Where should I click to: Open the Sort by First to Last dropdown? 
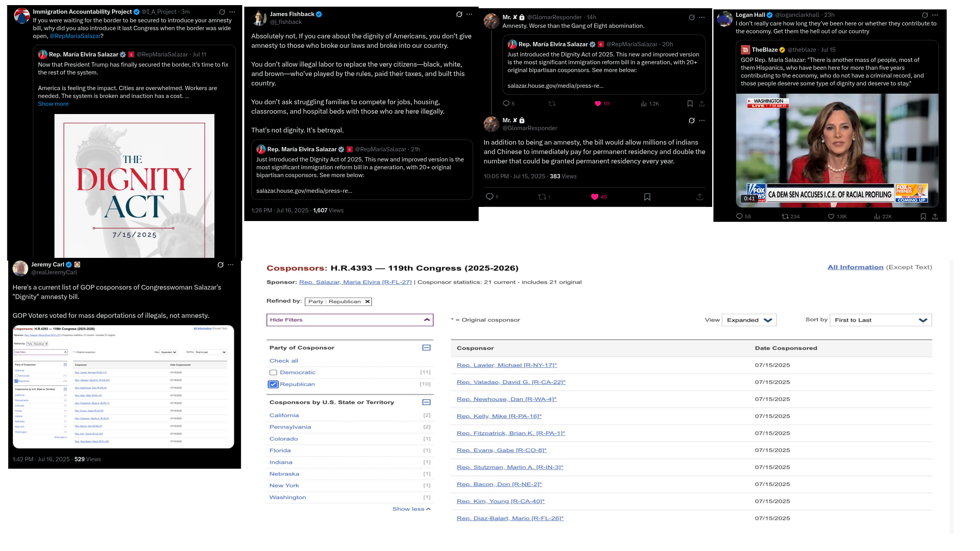(880, 320)
